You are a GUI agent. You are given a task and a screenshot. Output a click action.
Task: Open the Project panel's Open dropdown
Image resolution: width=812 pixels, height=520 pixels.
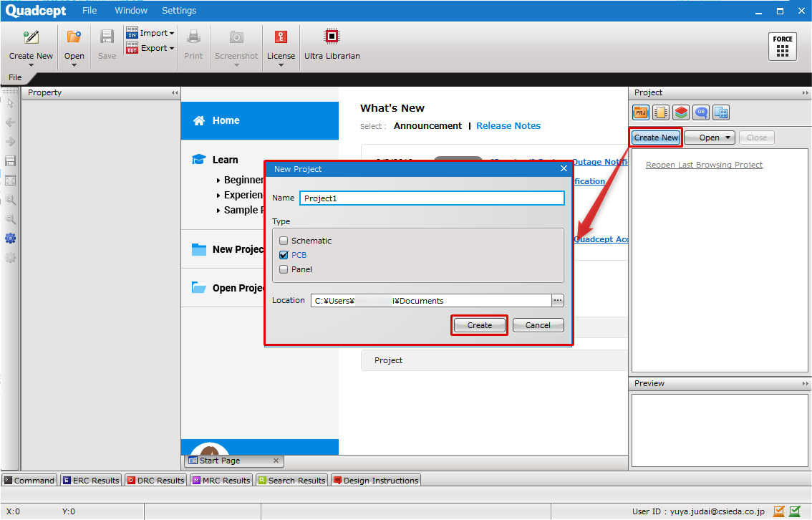point(709,138)
